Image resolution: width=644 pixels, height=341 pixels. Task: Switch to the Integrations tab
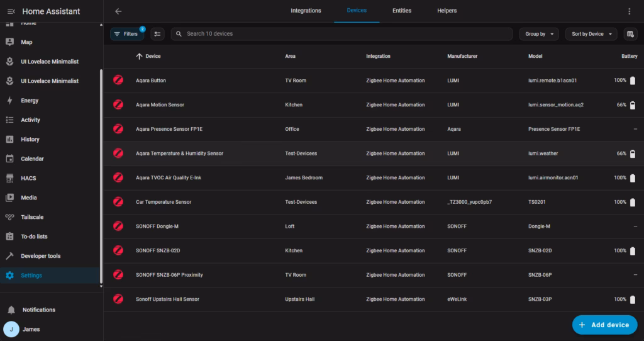point(306,11)
